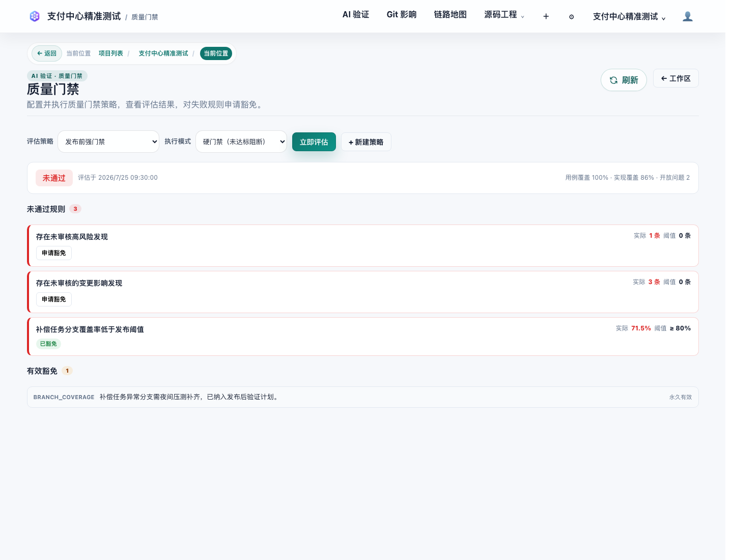Click the 永久有效 validity label
The image size is (733, 560).
coord(681,397)
